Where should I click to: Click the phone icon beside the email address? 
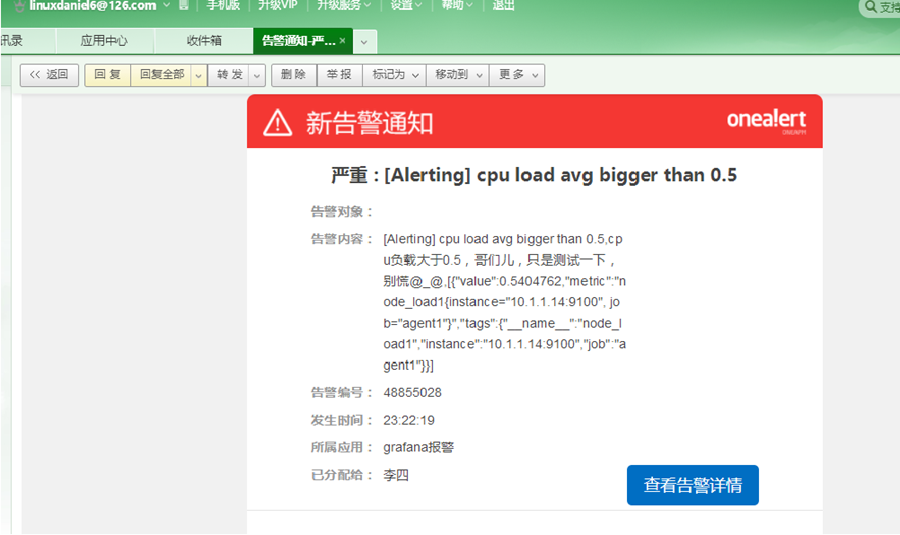coord(184,5)
